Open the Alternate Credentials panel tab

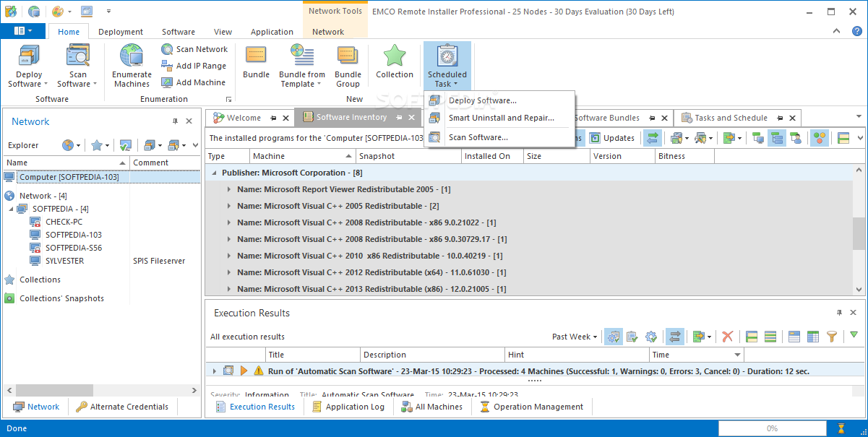click(122, 407)
